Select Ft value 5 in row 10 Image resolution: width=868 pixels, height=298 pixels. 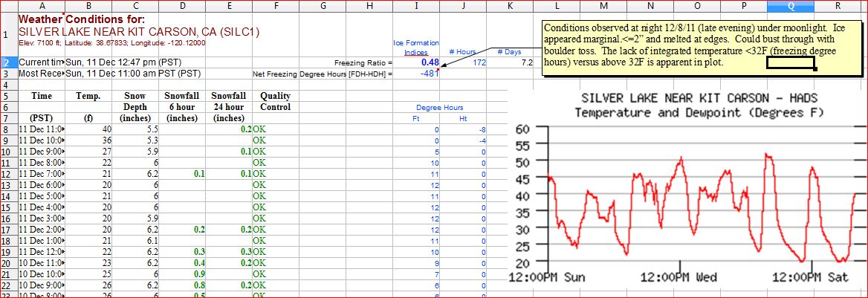click(415, 151)
